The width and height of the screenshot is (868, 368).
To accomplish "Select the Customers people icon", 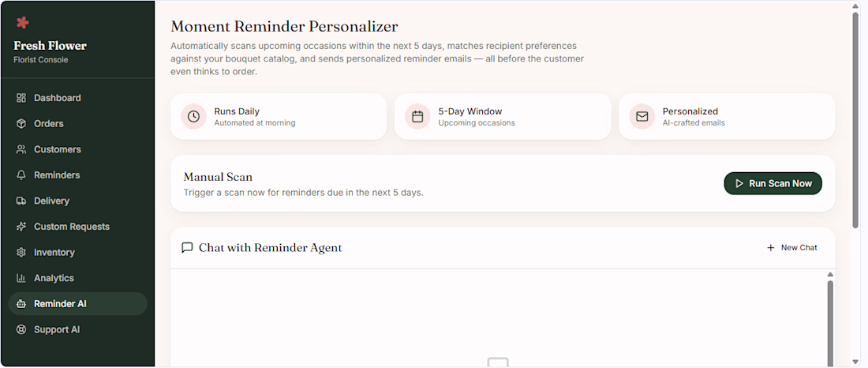I will coord(21,149).
